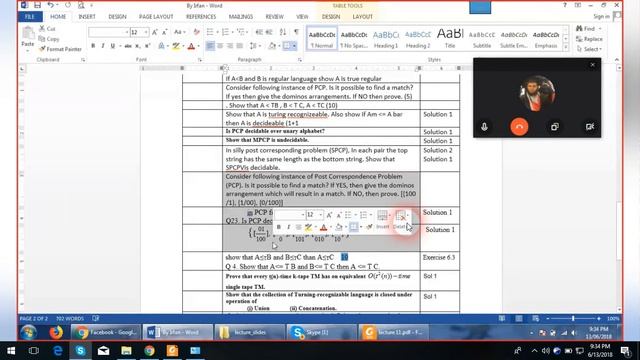Open the font size dropdown showing 12
Image resolution: width=640 pixels, height=360 pixels.
click(x=146, y=32)
